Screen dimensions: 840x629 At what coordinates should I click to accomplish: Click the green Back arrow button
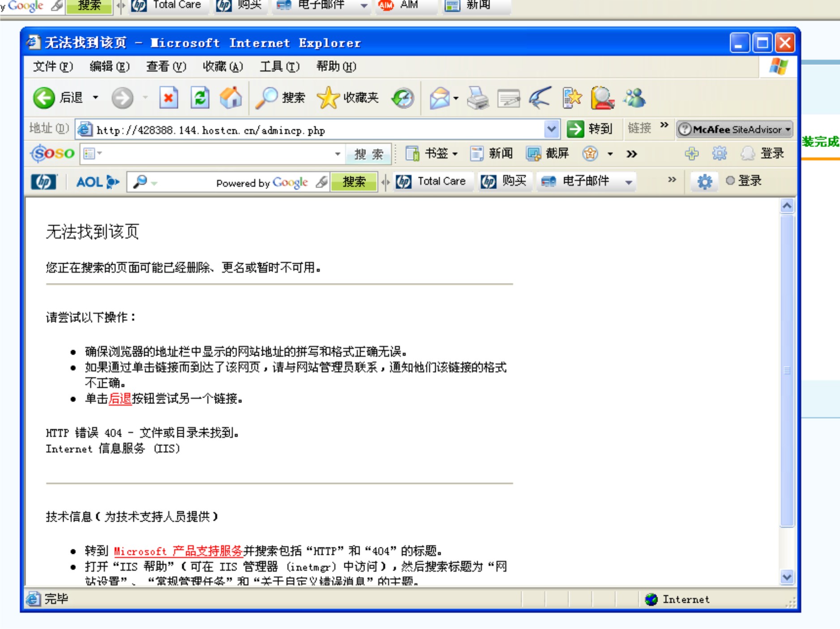pyautogui.click(x=44, y=98)
